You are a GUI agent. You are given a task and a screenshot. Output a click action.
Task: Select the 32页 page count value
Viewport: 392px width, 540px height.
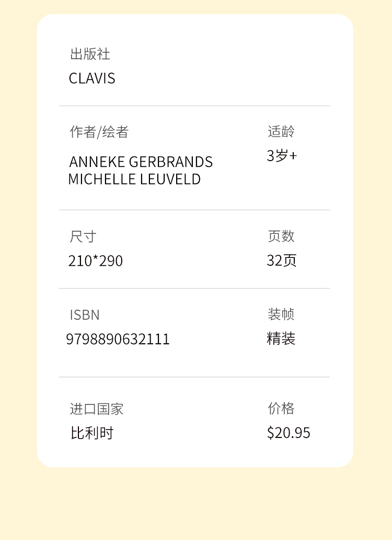[282, 260]
